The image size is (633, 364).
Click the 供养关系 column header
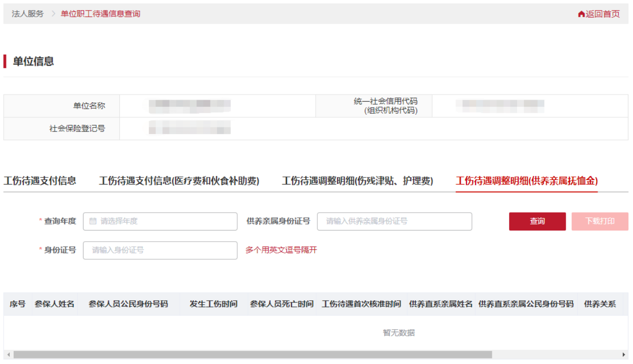click(600, 304)
